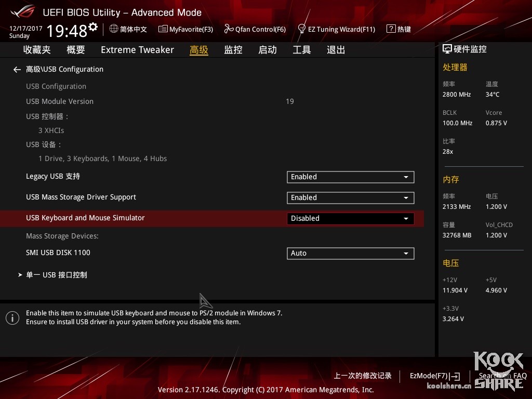Viewport: 532px width, 399px height.
Task: Open USB Keyboard and Mouse Simulator dropdown
Action: pos(351,219)
